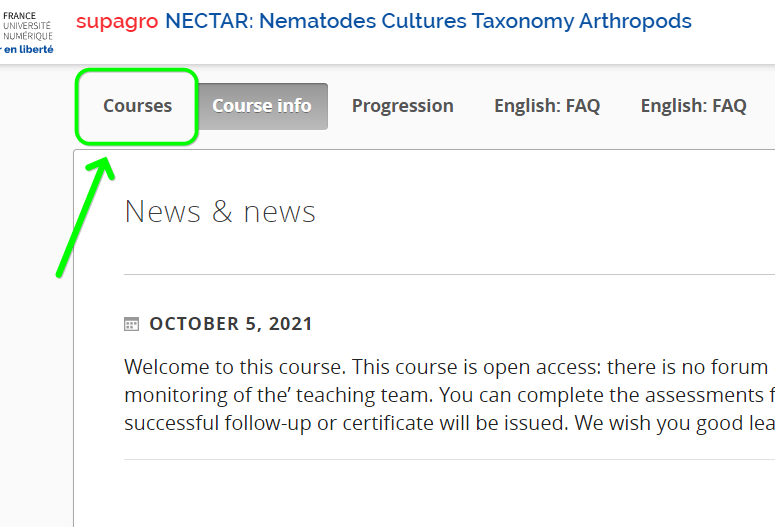Image resolution: width=775 pixels, height=527 pixels.
Task: Click the word Arthropods in the course title
Action: pos(635,21)
